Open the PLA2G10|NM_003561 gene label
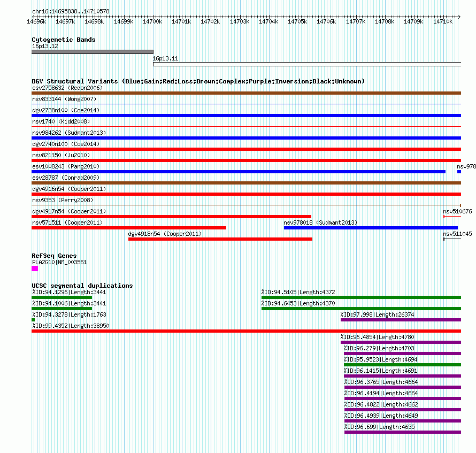 (59, 262)
